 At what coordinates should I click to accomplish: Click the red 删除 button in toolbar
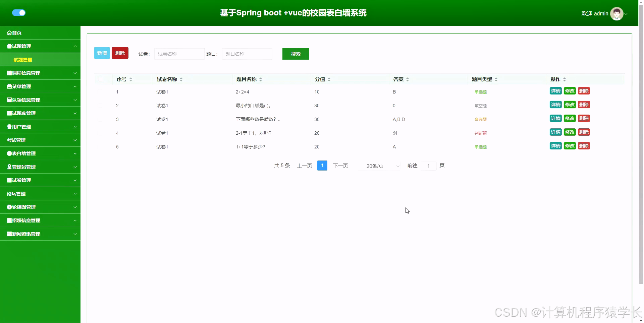120,53
